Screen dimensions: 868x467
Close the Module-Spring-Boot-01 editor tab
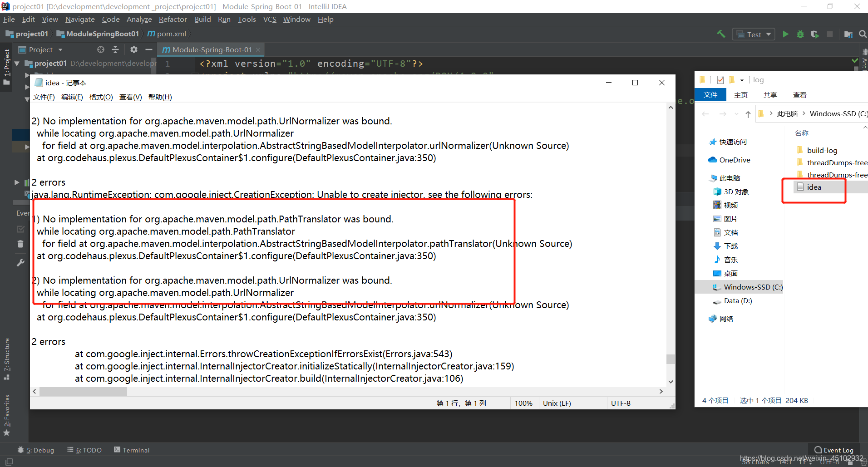(x=258, y=49)
